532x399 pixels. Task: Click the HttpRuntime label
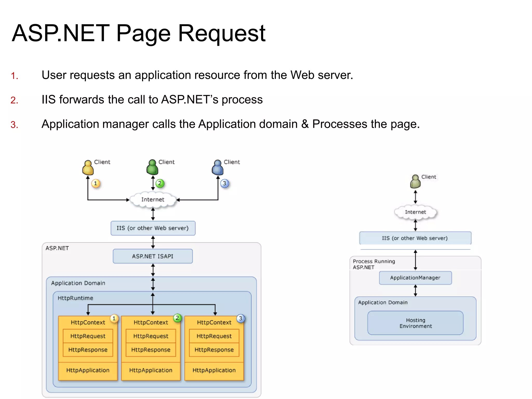coord(75,298)
